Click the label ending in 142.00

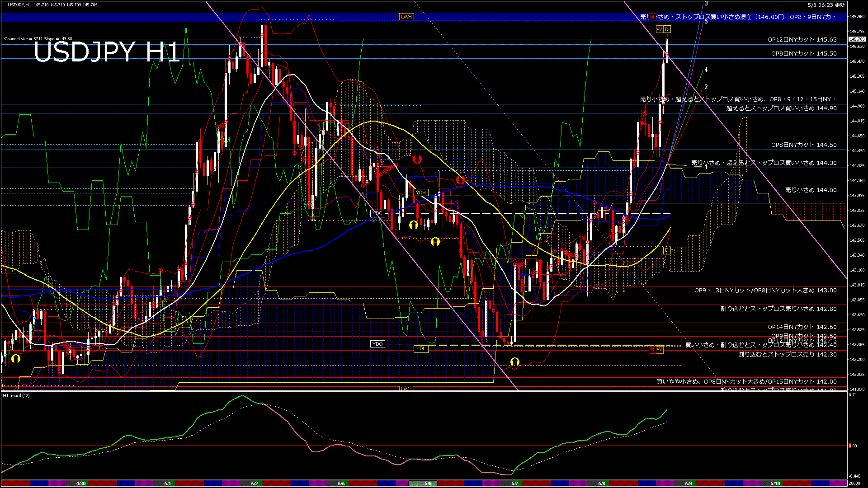click(746, 382)
